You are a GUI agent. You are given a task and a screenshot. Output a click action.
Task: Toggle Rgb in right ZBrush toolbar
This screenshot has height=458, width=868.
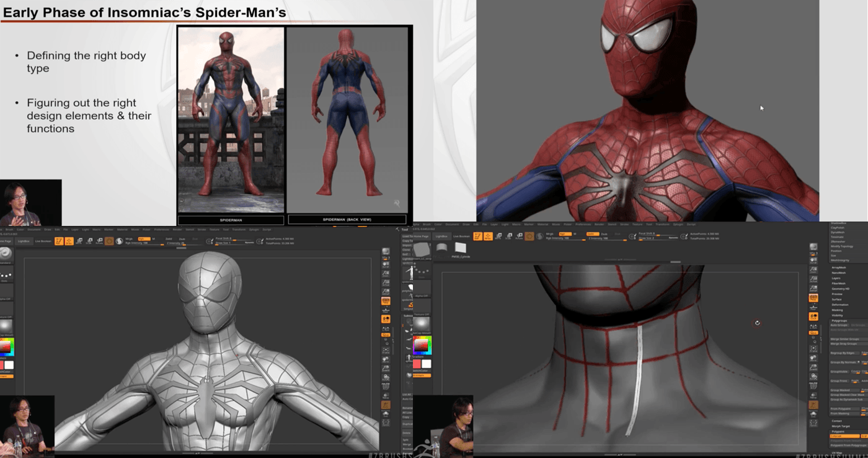click(565, 234)
